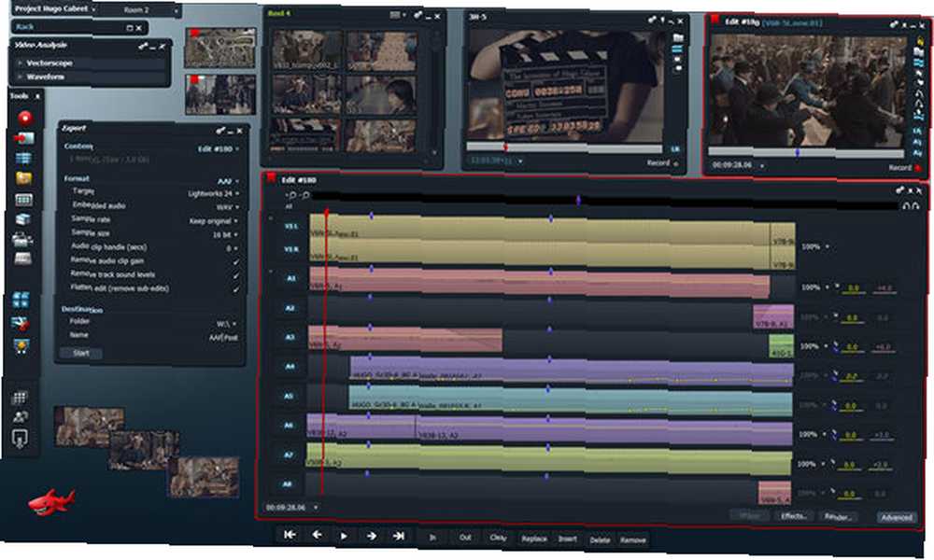
Task: Click the Remove button
Action: pyautogui.click(x=633, y=540)
